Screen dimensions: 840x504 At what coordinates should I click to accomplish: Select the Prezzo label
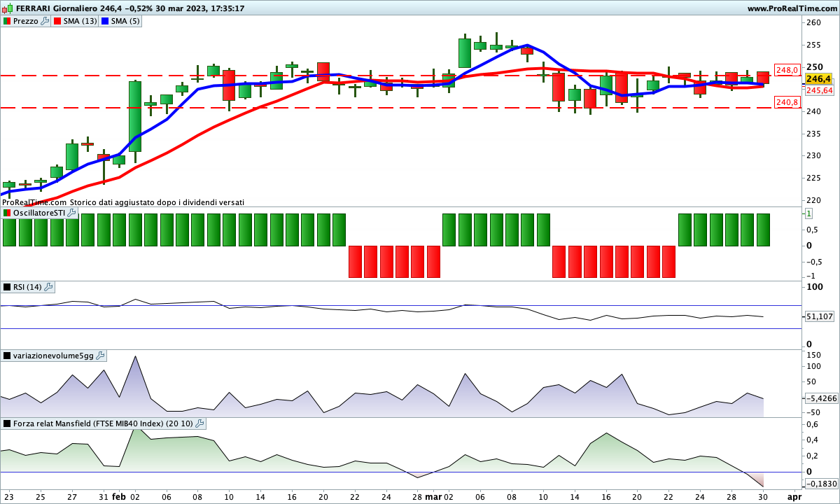click(x=26, y=22)
